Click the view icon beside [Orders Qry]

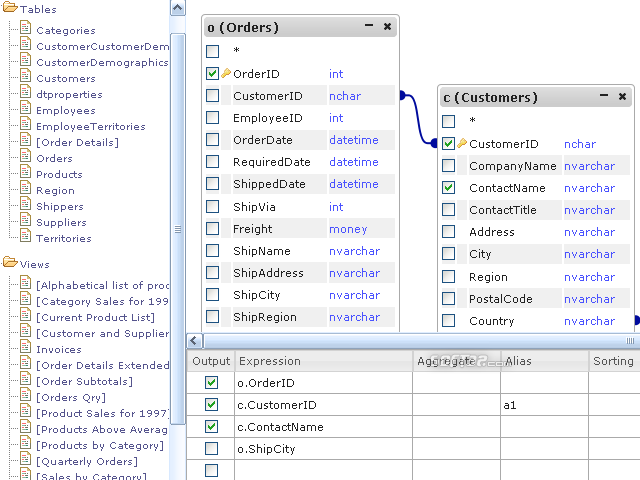[25, 396]
